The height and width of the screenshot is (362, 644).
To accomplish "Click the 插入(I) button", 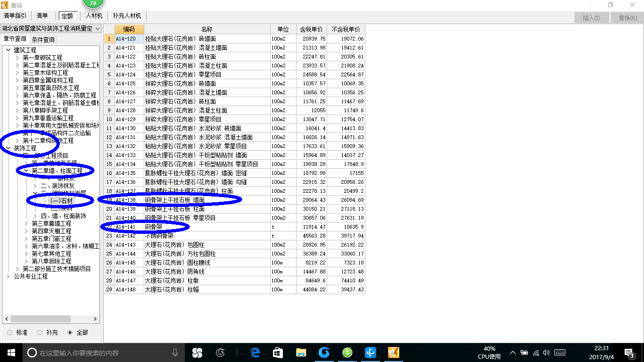I will 591,18.
